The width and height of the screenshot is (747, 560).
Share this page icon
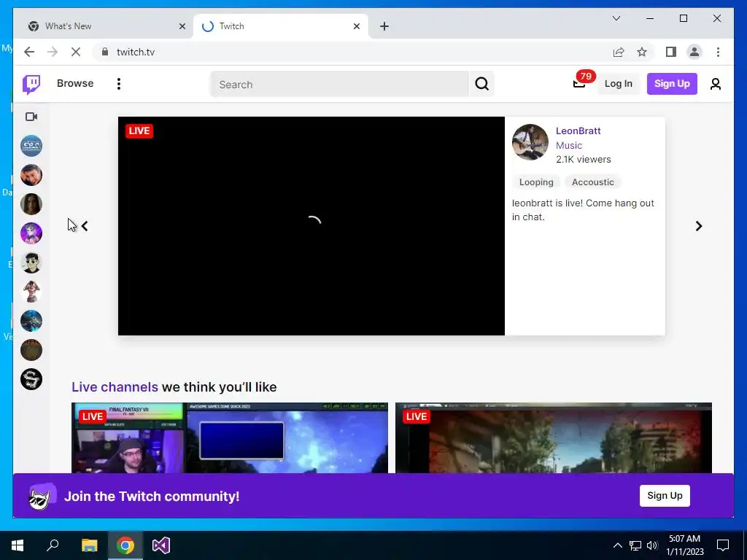pos(619,52)
